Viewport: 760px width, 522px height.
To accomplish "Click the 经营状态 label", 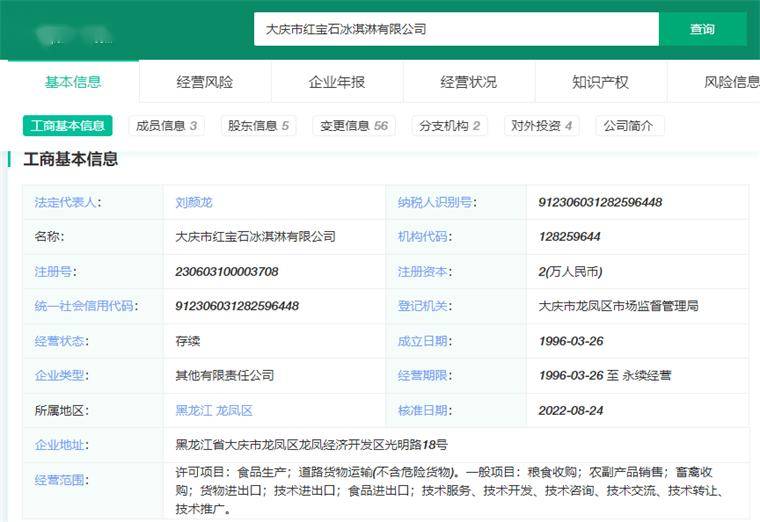I will pos(61,341).
